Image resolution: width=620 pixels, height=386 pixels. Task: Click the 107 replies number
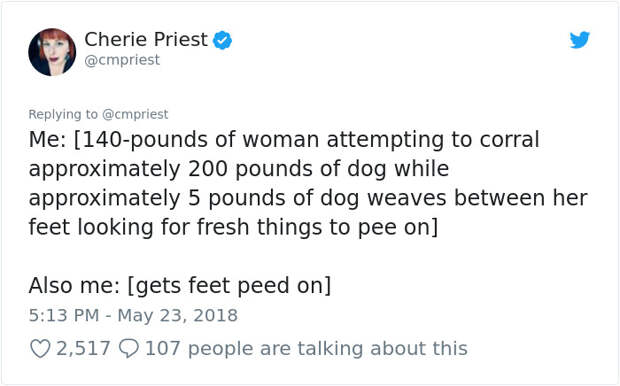pos(163,348)
